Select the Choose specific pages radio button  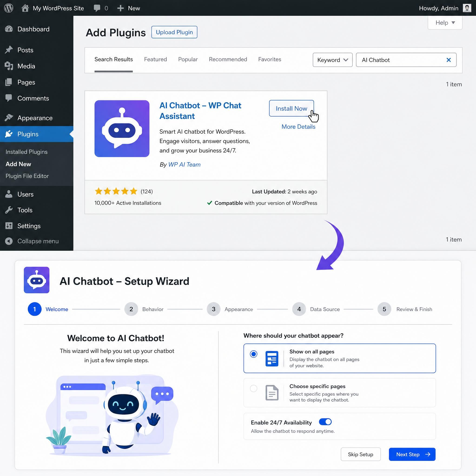click(254, 389)
